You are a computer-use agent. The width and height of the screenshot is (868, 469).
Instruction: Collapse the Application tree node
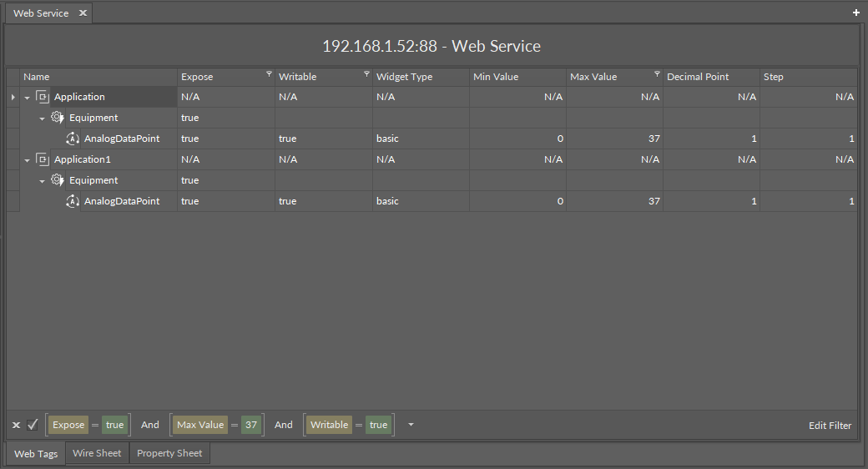click(27, 98)
